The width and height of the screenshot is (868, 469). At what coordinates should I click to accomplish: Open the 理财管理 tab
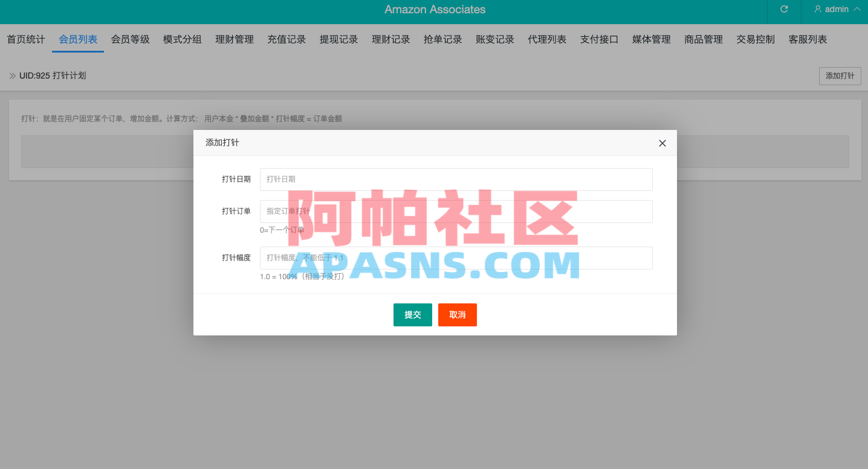pyautogui.click(x=235, y=39)
